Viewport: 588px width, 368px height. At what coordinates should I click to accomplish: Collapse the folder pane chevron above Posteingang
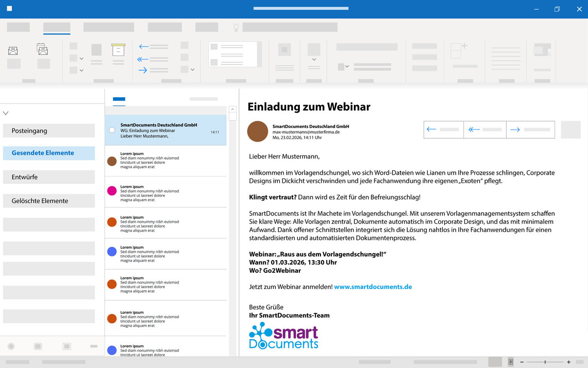pyautogui.click(x=6, y=113)
